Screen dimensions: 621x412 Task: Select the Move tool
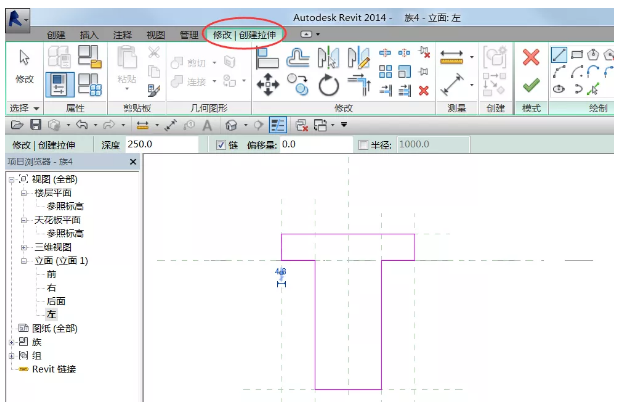click(x=268, y=84)
